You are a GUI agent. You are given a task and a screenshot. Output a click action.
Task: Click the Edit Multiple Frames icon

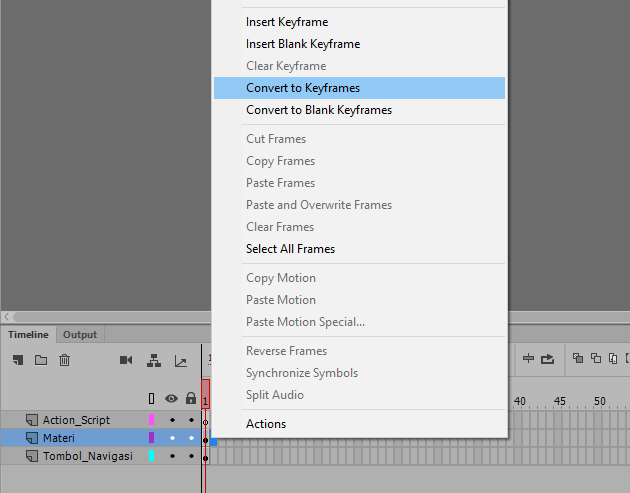pos(613,358)
